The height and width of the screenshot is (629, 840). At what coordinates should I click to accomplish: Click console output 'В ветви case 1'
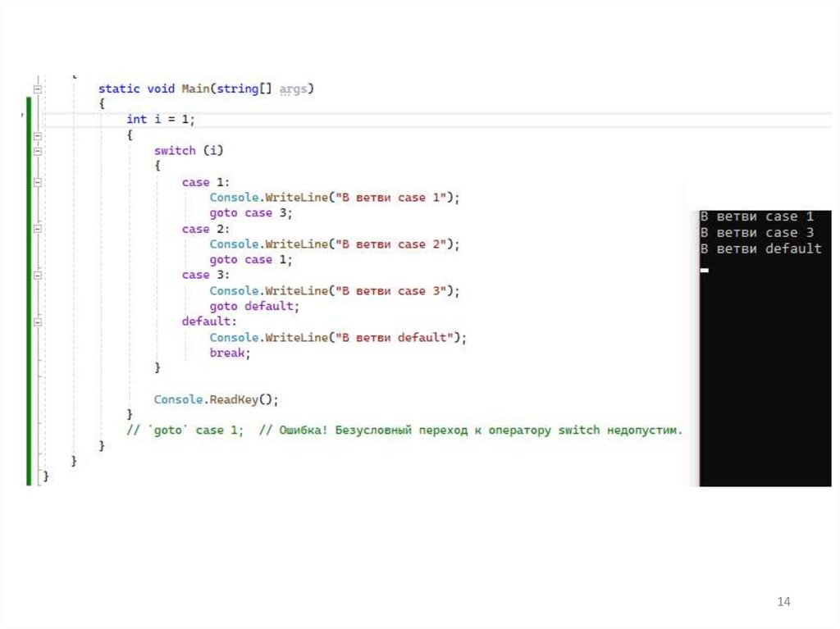pyautogui.click(x=757, y=217)
